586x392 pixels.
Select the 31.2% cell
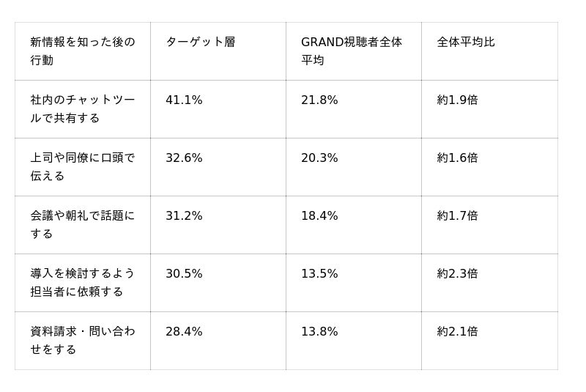pyautogui.click(x=218, y=225)
